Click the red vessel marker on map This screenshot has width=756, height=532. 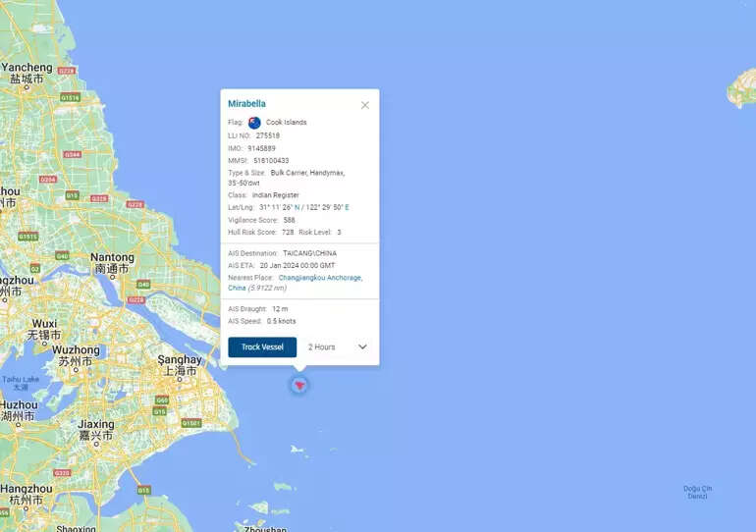pyautogui.click(x=299, y=386)
